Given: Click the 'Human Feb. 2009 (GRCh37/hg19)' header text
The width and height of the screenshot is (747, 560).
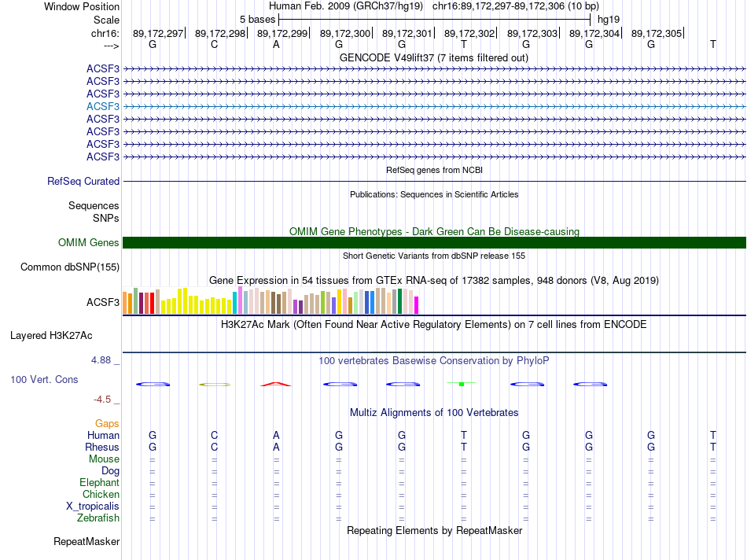Looking at the screenshot, I should [x=346, y=6].
